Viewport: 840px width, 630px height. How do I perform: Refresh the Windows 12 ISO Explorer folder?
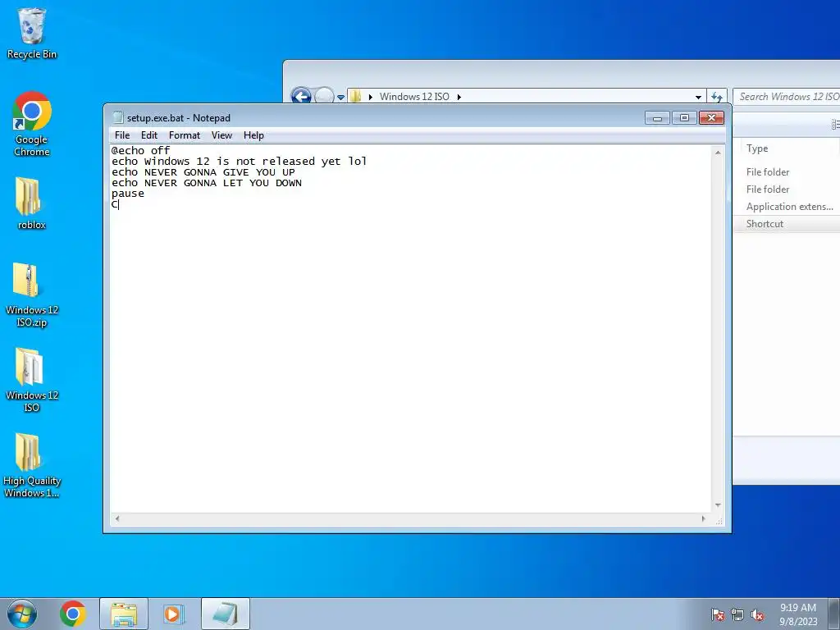[717, 97]
